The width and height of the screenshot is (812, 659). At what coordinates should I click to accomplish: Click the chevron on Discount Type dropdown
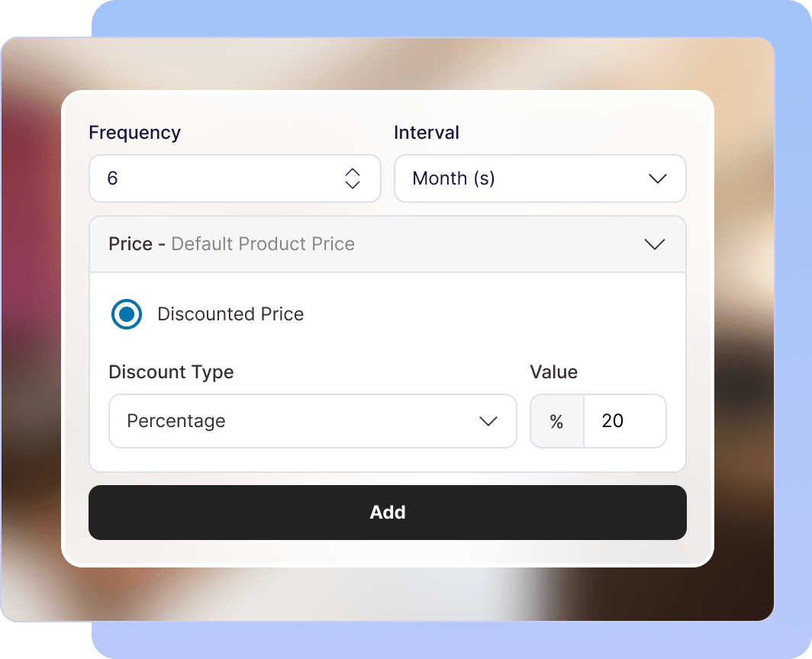(x=488, y=421)
